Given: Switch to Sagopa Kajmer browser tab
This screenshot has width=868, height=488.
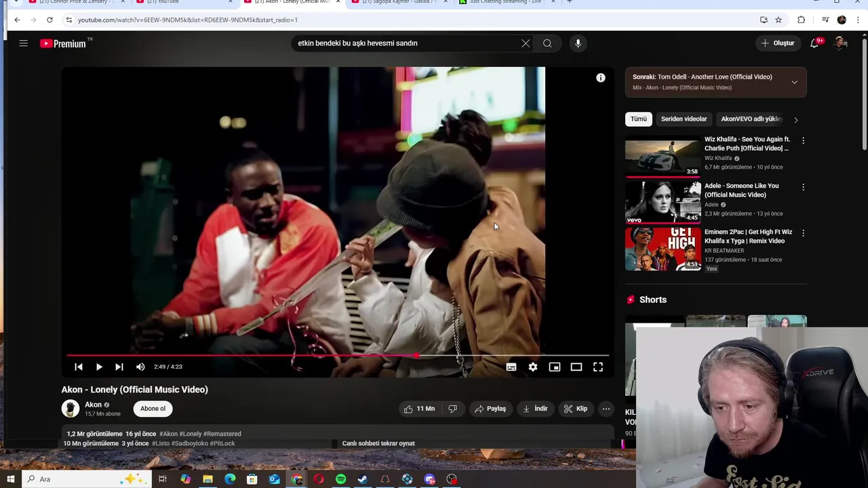Looking at the screenshot, I should point(397,2).
